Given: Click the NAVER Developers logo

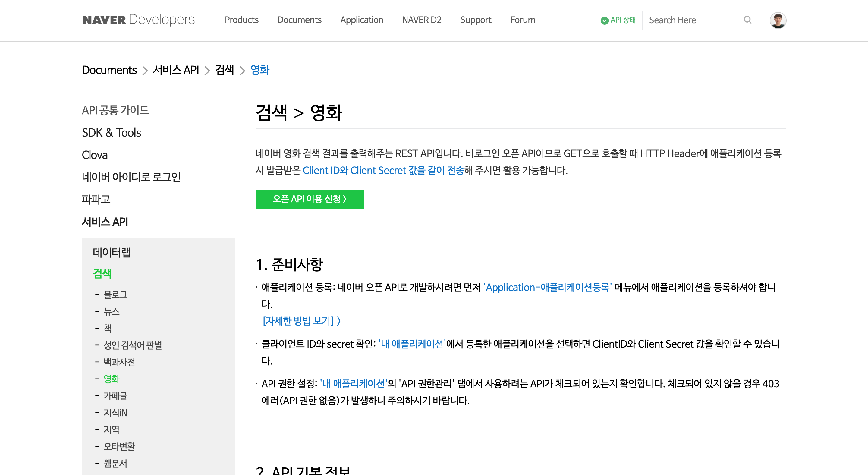Looking at the screenshot, I should [x=138, y=20].
